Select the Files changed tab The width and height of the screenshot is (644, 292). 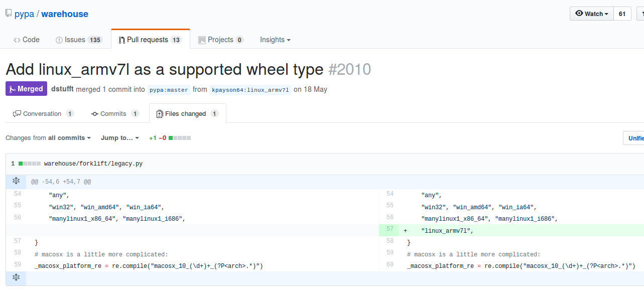click(188, 113)
